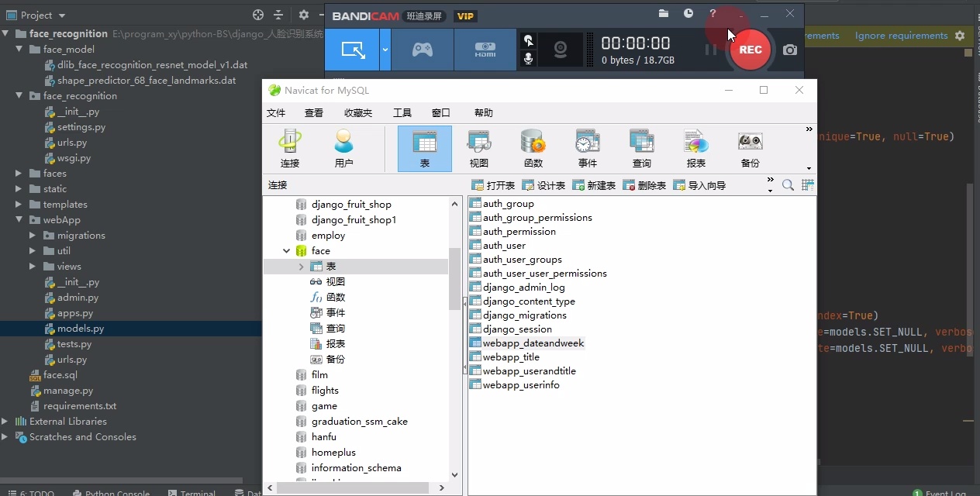Click the red REC button in Bandicam
The height and width of the screenshot is (496, 980).
[x=749, y=49]
